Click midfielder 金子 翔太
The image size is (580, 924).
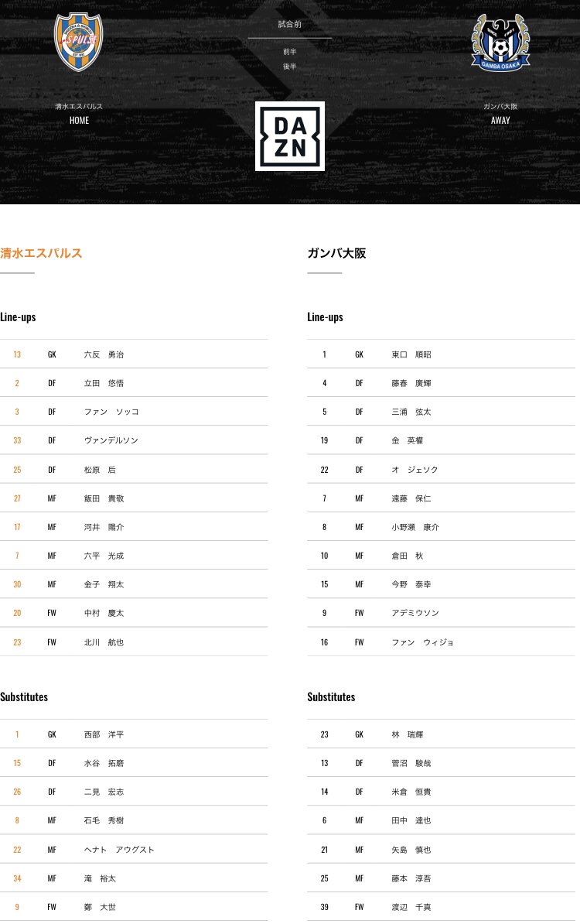(104, 584)
